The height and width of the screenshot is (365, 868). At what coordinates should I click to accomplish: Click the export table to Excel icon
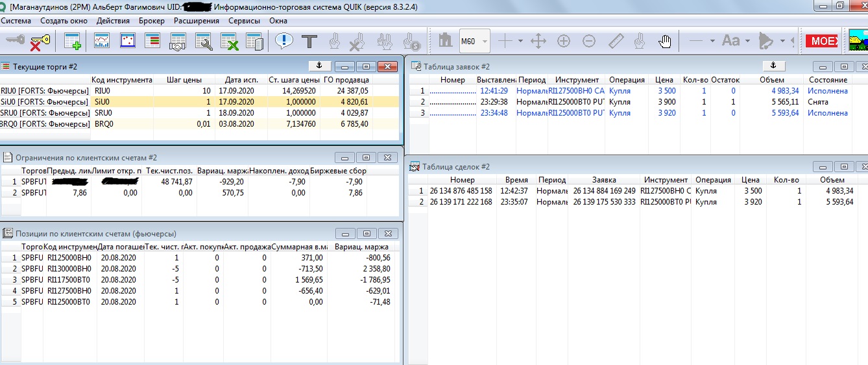tap(229, 42)
